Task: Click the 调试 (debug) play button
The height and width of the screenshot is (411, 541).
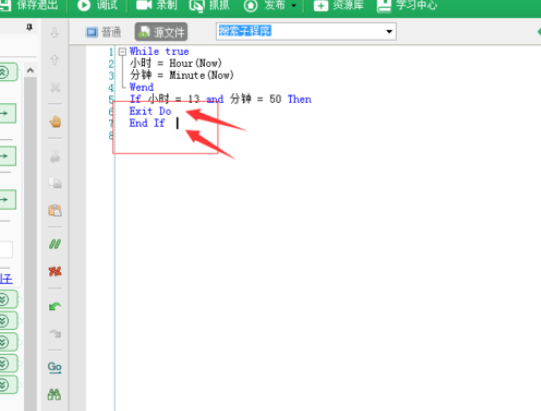Action: coord(97,5)
